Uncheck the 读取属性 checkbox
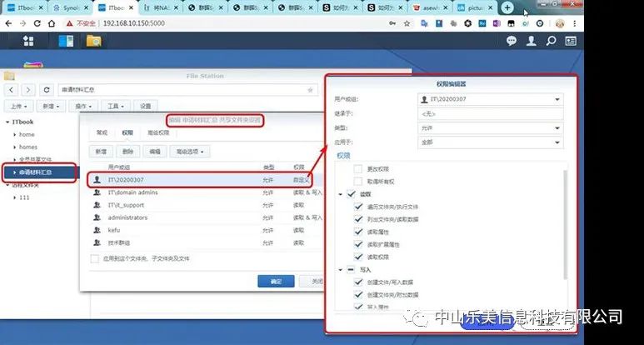 click(x=357, y=232)
